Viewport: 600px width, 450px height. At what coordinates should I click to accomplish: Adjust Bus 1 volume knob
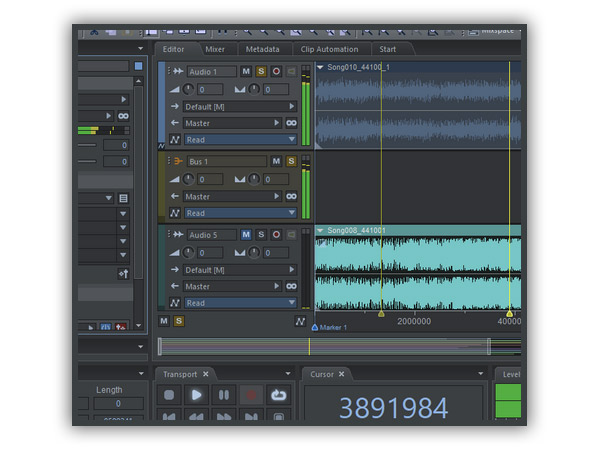(x=188, y=179)
